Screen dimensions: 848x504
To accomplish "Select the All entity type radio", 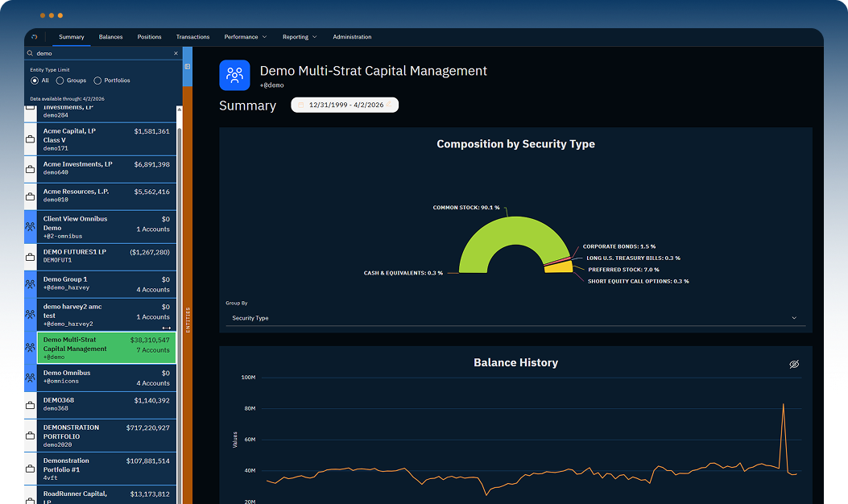I will coord(35,81).
